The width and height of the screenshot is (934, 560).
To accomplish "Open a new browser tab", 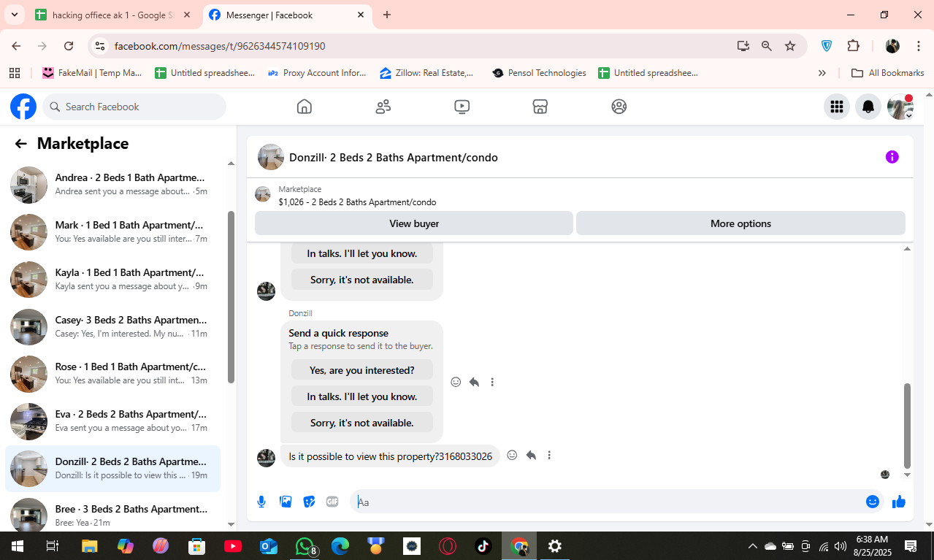I will tap(387, 15).
